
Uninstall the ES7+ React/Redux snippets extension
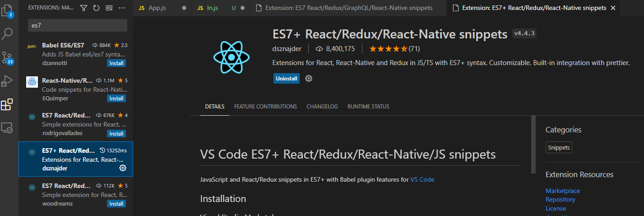click(x=287, y=79)
